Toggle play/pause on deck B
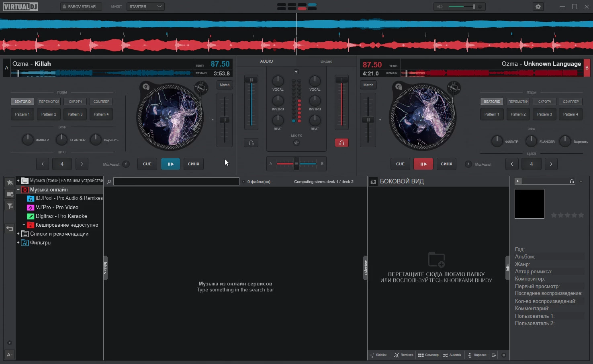Viewport: 593px width, 364px height. pyautogui.click(x=423, y=164)
